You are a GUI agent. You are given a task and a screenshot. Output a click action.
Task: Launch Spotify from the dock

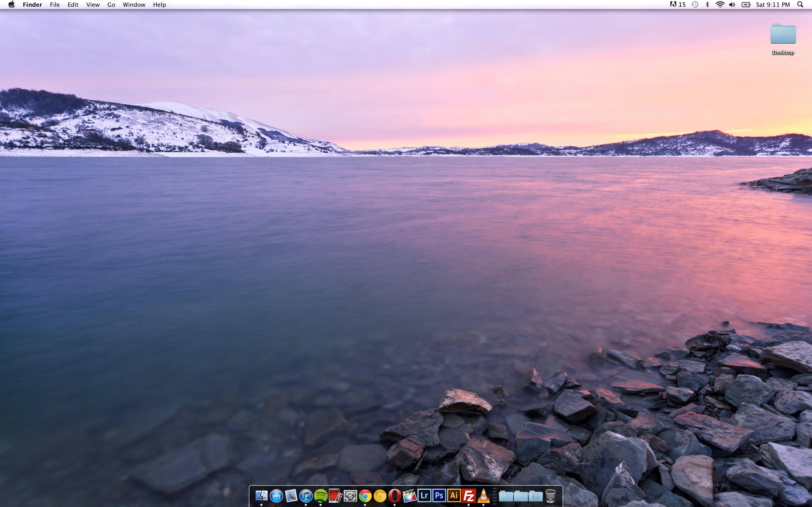point(320,495)
